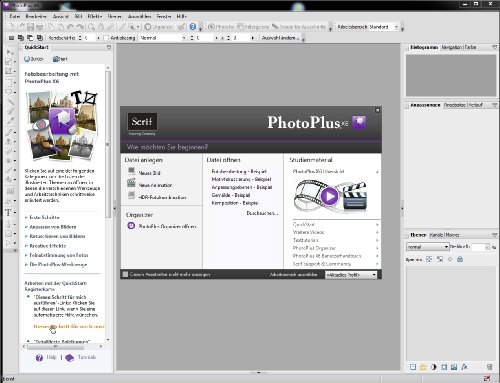Viewport: 500px width, 383px height.
Task: Click the adjustment layer half-circle icon
Action: [433, 367]
